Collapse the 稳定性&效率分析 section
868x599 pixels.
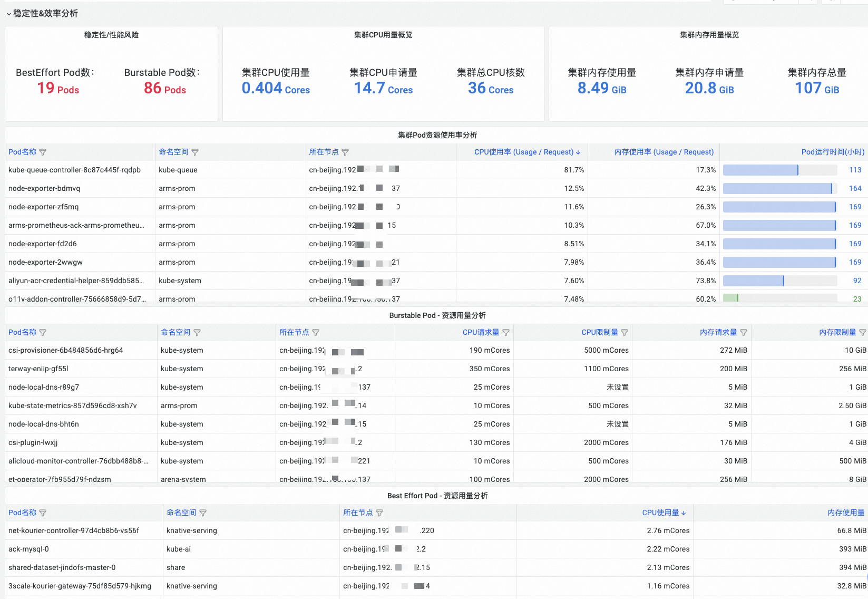click(x=8, y=14)
